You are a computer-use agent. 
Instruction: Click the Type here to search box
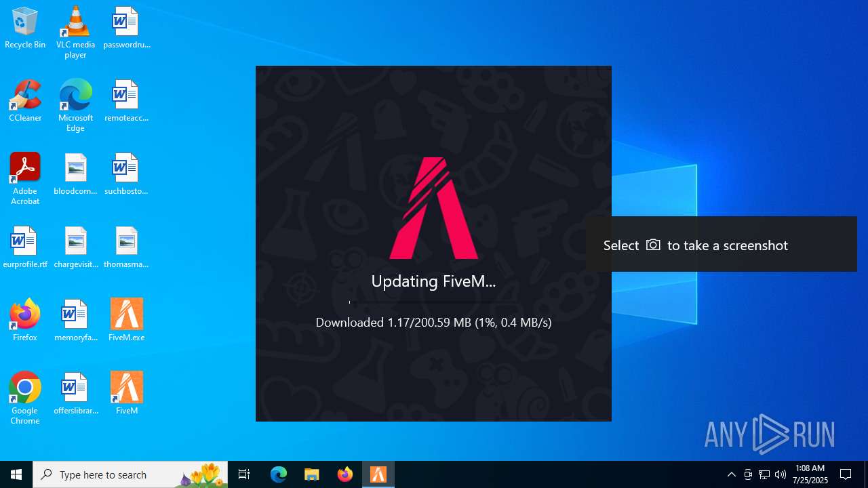(130, 474)
